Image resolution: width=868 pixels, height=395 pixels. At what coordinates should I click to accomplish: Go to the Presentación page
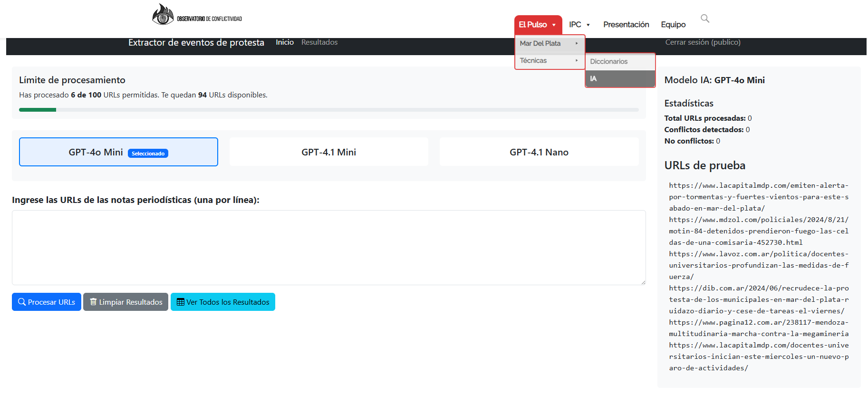(626, 25)
